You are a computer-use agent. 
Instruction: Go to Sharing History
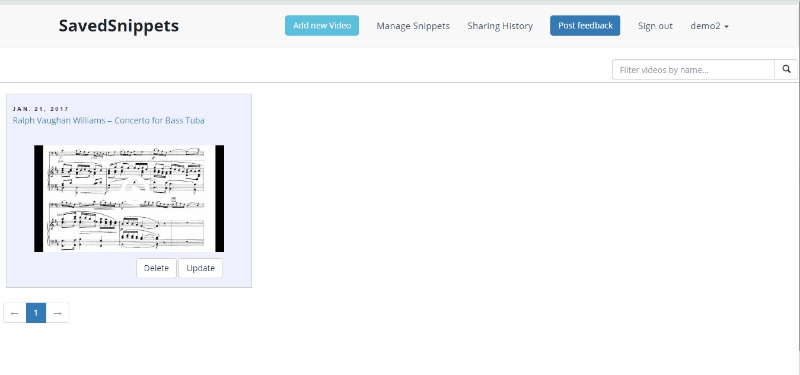[500, 26]
